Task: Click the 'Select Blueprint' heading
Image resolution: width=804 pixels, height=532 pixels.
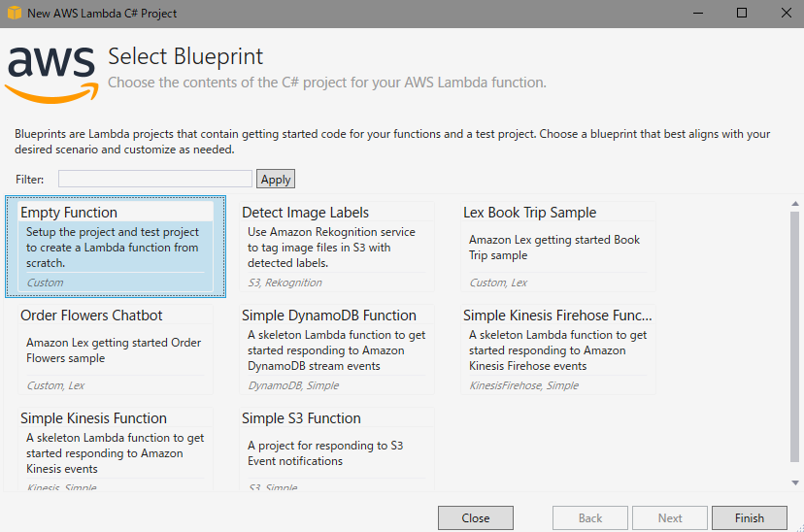Action: [x=185, y=56]
